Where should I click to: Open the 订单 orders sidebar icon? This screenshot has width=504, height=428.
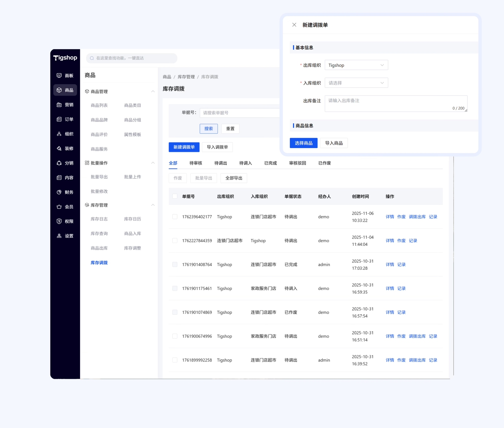tap(59, 119)
